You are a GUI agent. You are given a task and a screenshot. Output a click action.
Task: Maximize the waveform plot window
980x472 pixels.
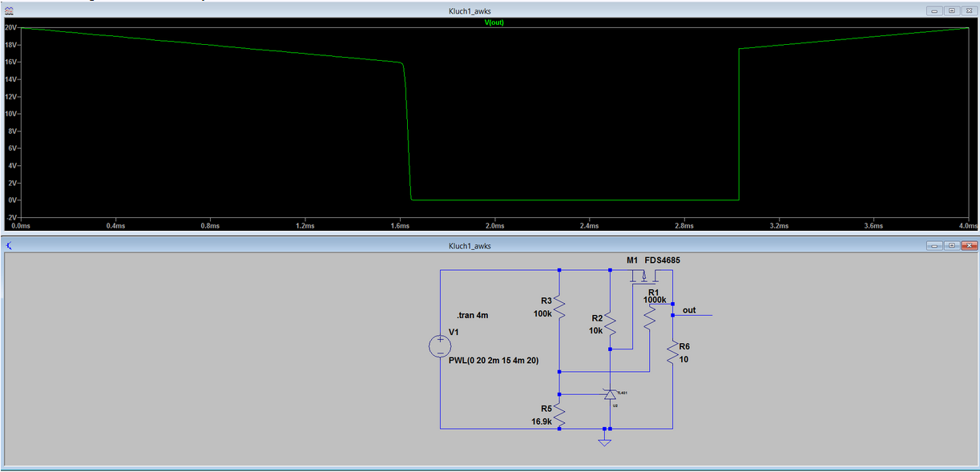[x=951, y=11]
